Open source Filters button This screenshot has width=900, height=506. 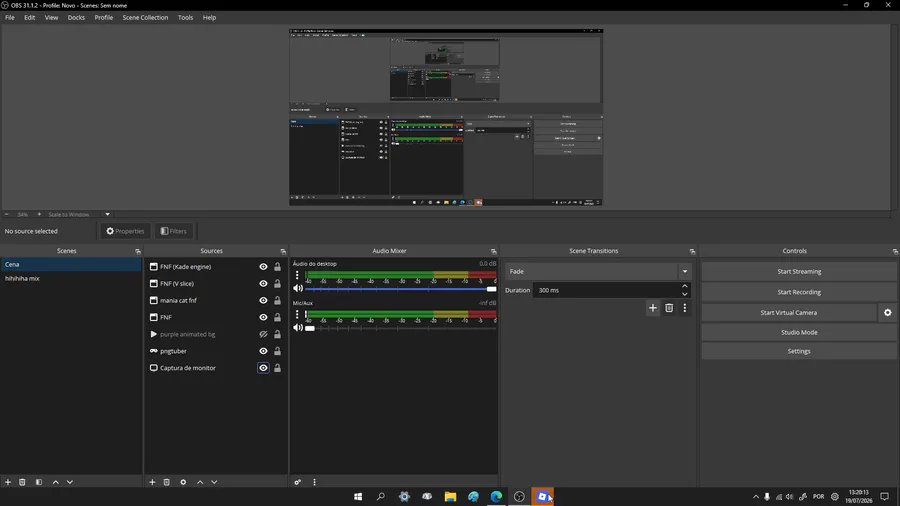[174, 231]
